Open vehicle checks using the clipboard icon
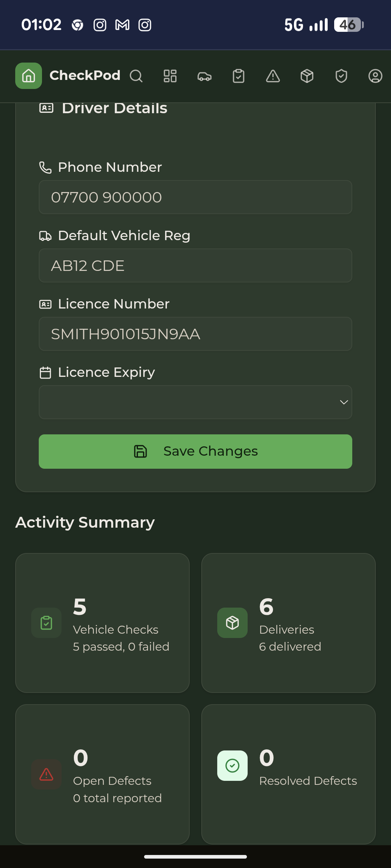The height and width of the screenshot is (868, 391). 239,76
